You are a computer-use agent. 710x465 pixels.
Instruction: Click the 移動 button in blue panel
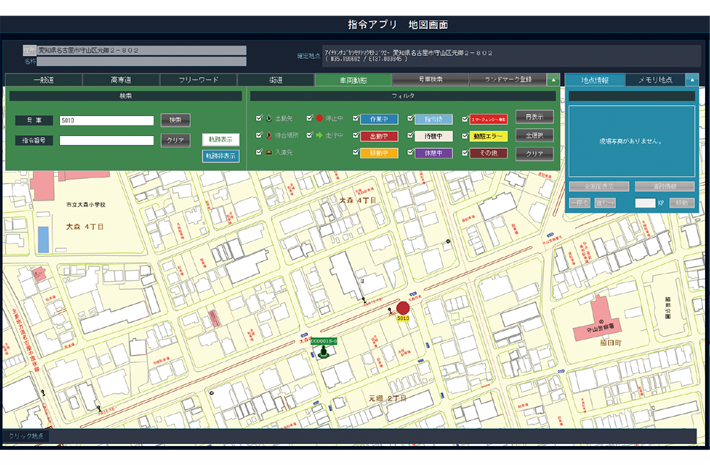click(682, 203)
